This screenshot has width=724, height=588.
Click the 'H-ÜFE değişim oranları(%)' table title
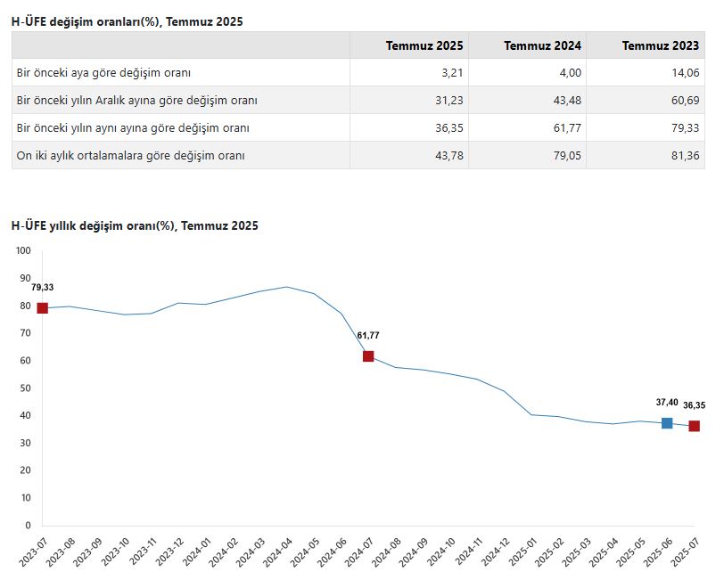point(127,20)
